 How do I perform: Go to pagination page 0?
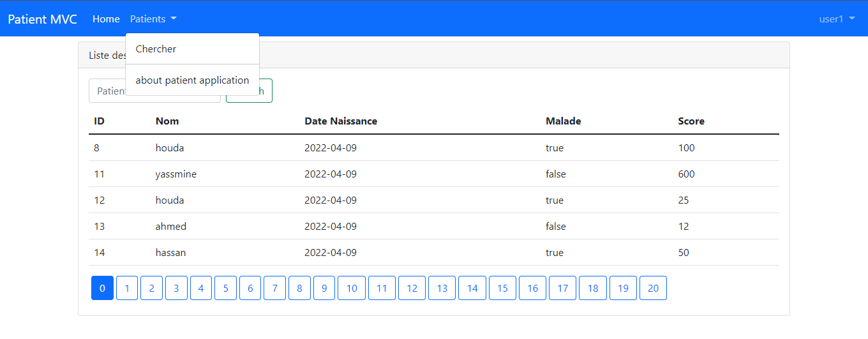click(102, 289)
